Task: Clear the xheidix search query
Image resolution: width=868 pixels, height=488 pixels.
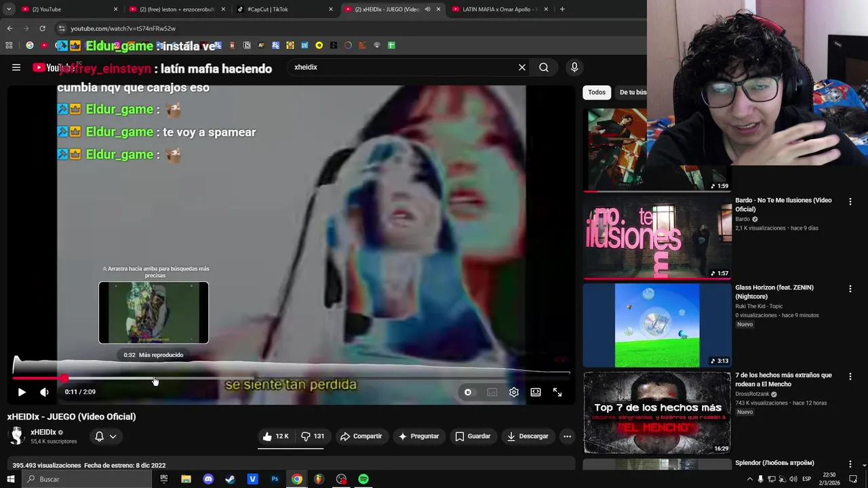Action: [x=522, y=67]
